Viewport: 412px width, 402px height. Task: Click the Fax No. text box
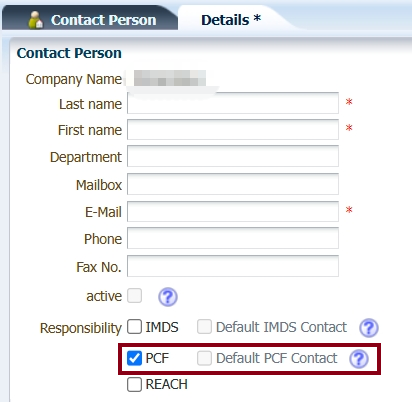click(233, 266)
